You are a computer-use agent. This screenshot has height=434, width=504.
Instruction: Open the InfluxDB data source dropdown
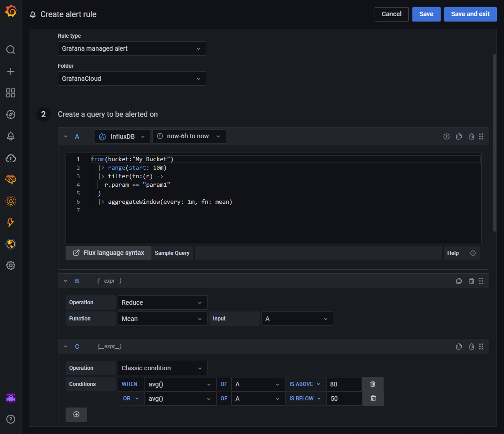point(123,136)
